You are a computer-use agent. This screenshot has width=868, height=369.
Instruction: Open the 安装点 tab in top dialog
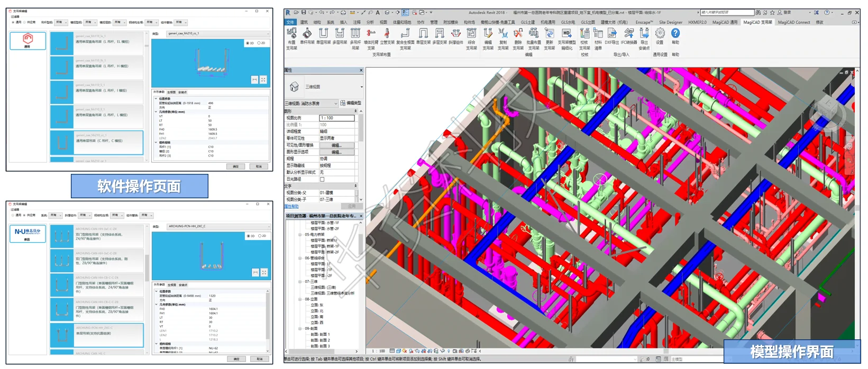point(182,92)
